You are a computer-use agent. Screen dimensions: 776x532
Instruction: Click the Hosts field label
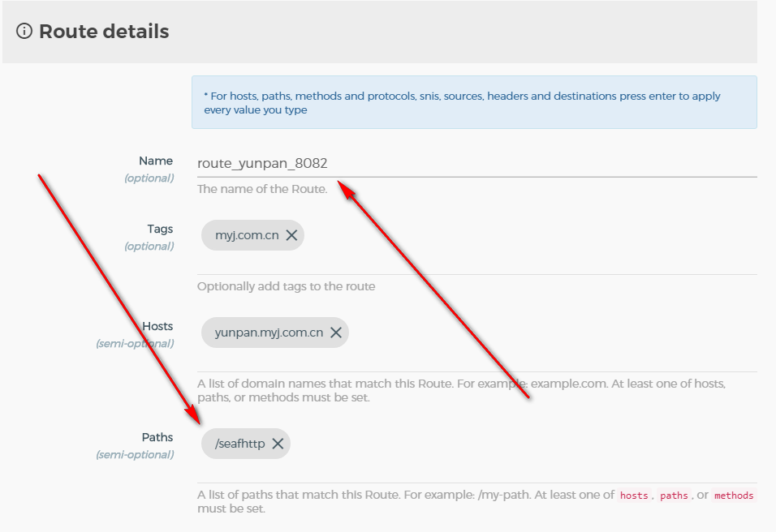tap(157, 326)
